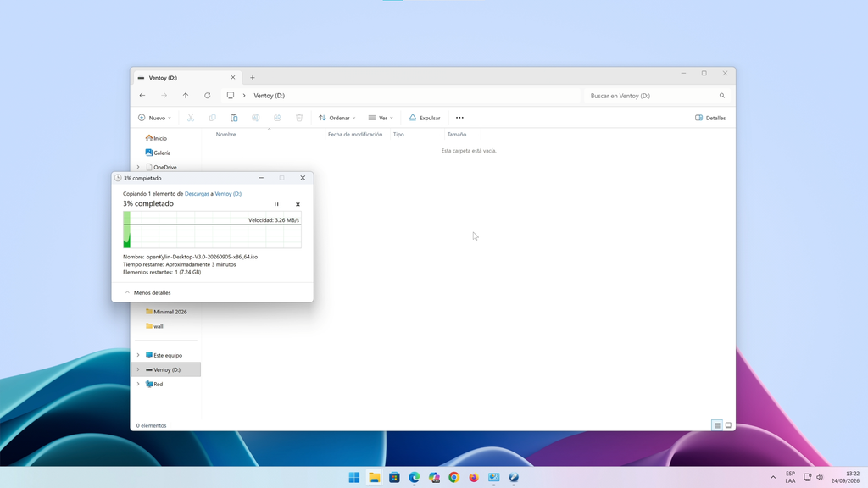868x488 pixels.
Task: Open File Explorer from taskbar
Action: 374,478
